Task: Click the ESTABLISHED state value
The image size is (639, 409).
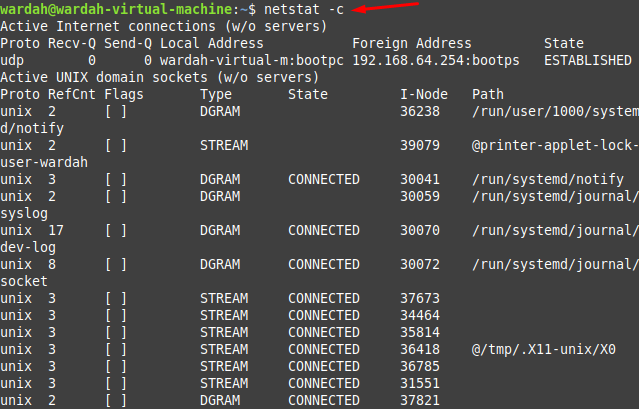Action: (x=588, y=60)
